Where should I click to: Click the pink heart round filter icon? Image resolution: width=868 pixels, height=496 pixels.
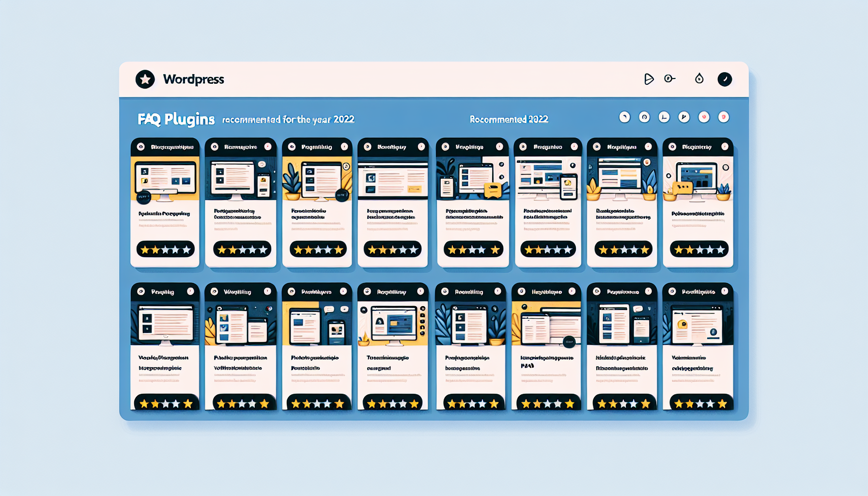click(704, 117)
